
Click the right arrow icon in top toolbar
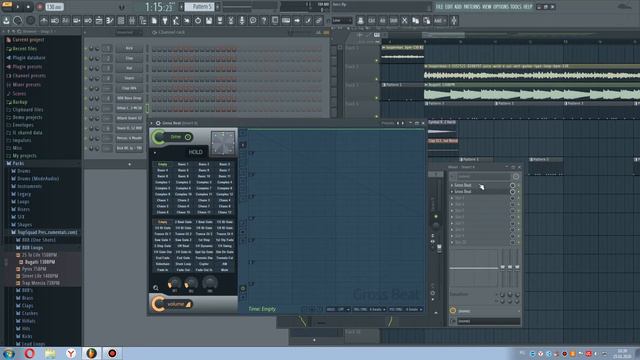297,20
